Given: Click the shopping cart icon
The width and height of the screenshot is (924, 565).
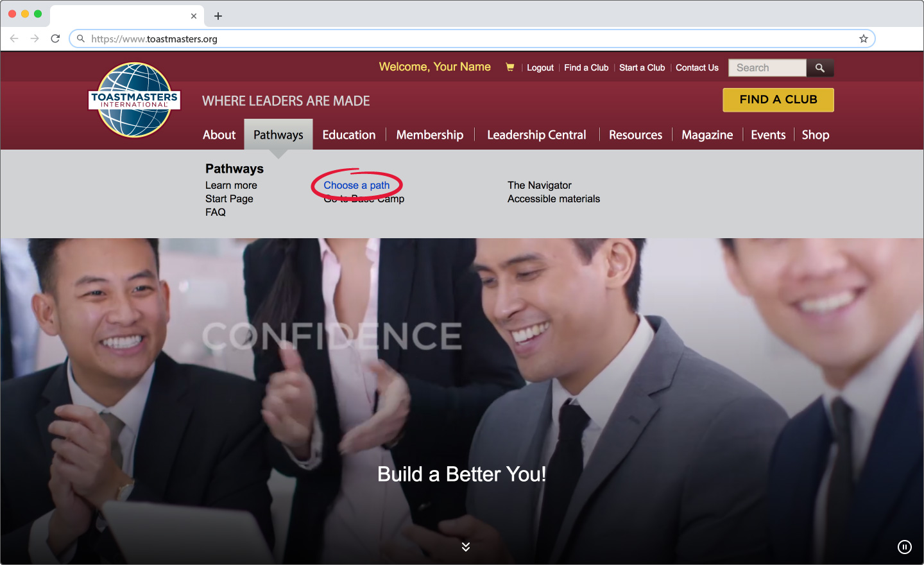Looking at the screenshot, I should (x=509, y=67).
